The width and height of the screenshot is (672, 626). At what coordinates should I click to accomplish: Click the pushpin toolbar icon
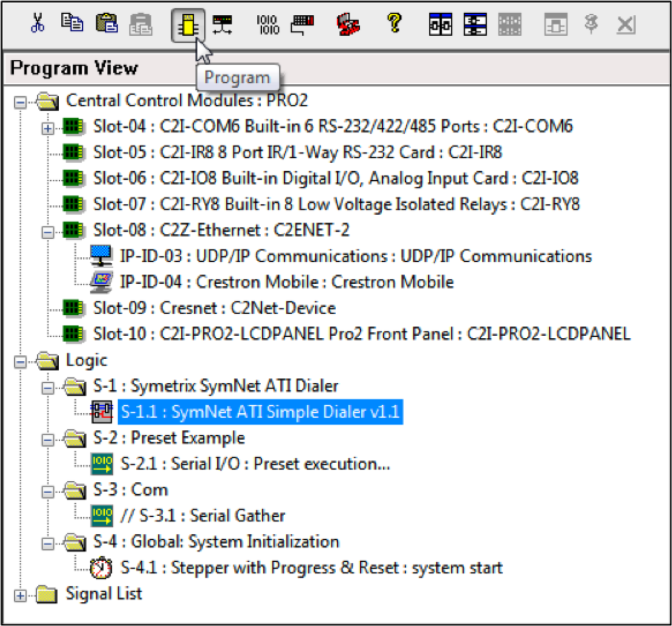click(x=591, y=23)
